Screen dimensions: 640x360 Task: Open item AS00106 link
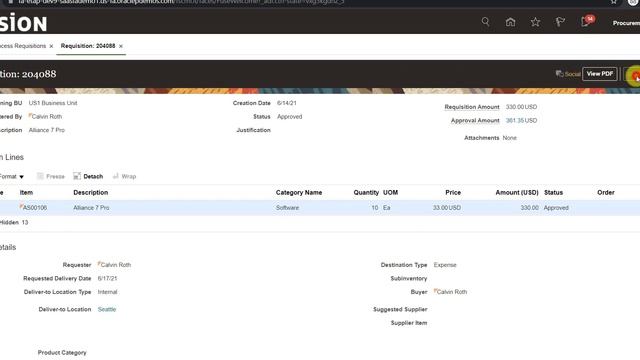point(35,208)
